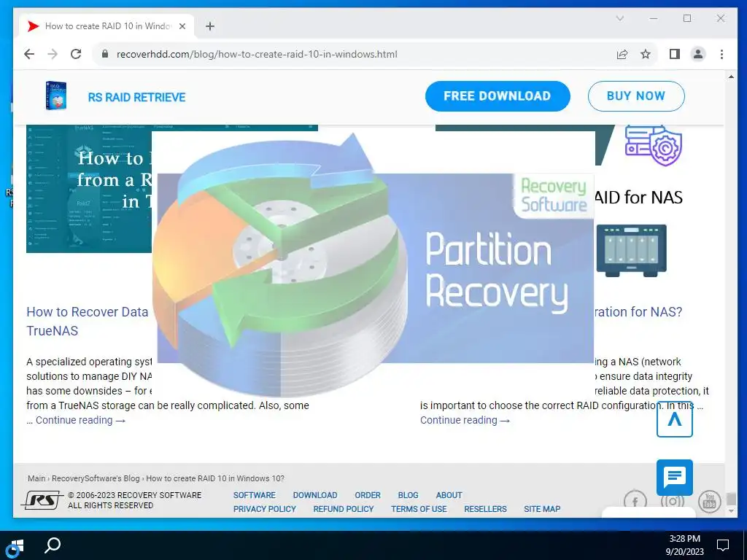Open the REFUND POLICY footer link
Screen dimensions: 747x560
coord(344,509)
